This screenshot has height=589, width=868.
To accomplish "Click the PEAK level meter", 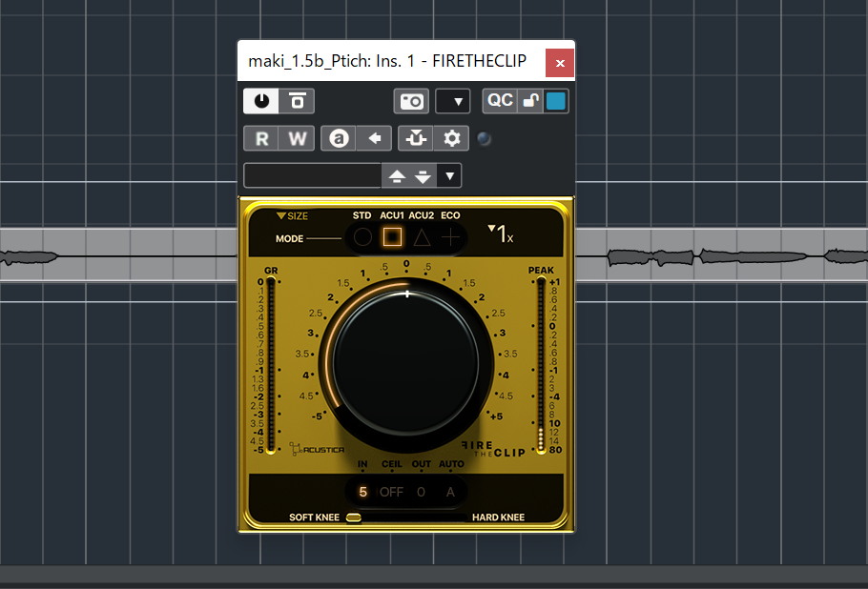I will (541, 365).
